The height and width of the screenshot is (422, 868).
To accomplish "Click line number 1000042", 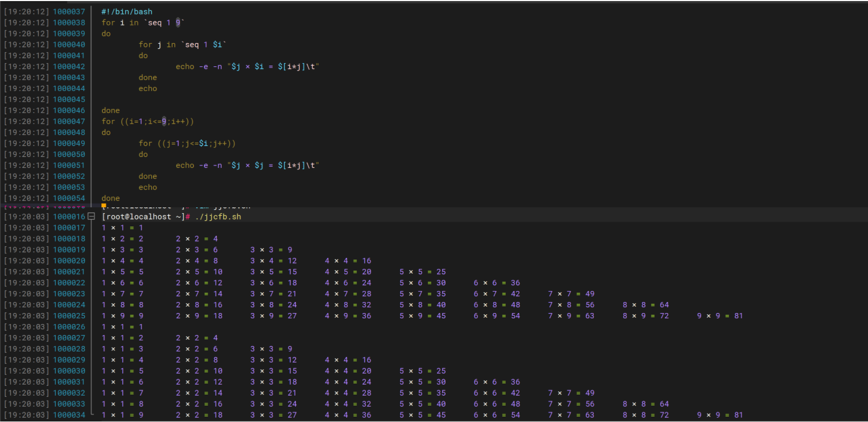I will pyautogui.click(x=69, y=67).
